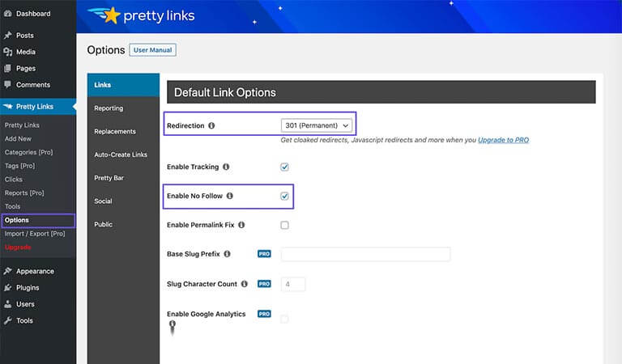This screenshot has width=622, height=364.
Task: Select the Links settings tab
Action: pyautogui.click(x=123, y=85)
